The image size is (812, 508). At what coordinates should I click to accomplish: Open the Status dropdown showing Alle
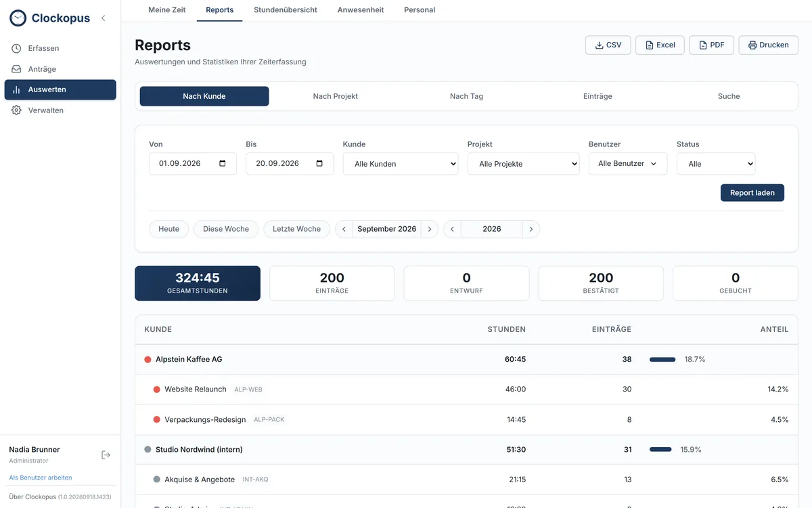pos(716,164)
